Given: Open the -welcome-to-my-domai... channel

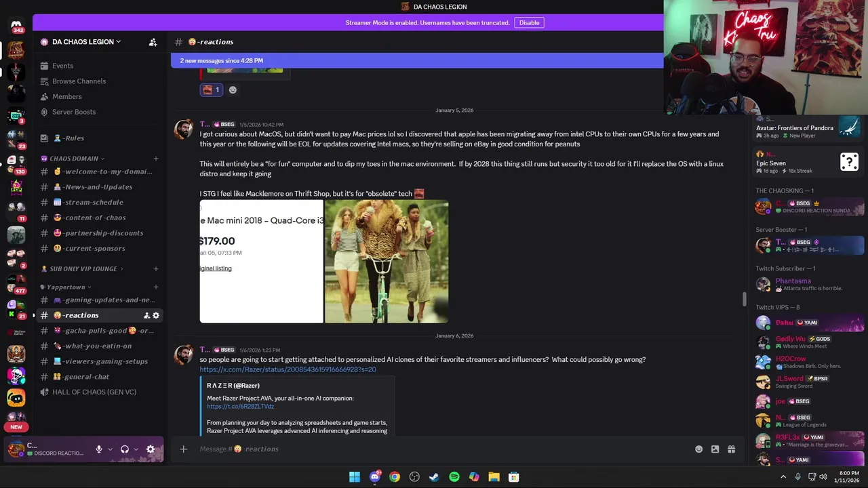Looking at the screenshot, I should click(x=100, y=171).
